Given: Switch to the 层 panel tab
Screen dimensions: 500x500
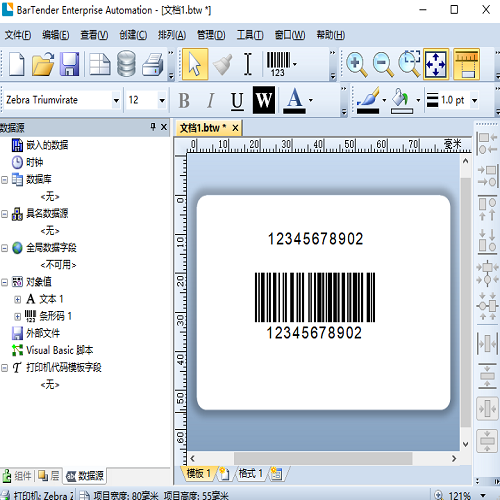Looking at the screenshot, I should click(49, 476).
